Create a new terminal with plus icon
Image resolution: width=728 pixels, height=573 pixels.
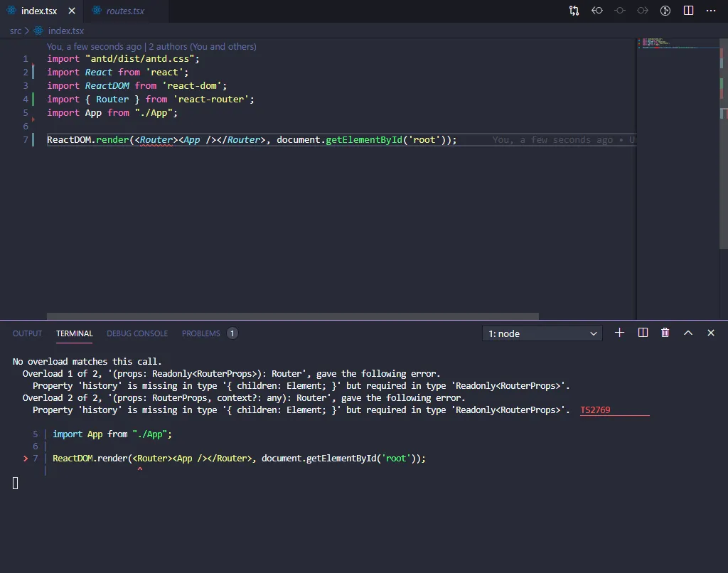point(619,333)
